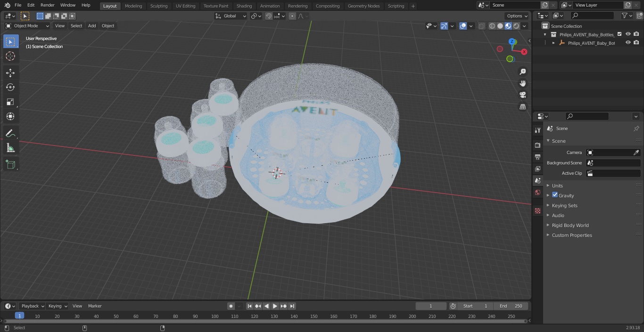This screenshot has height=332, width=644.
Task: Select the Cursor tool in toolbar
Action: point(10,56)
